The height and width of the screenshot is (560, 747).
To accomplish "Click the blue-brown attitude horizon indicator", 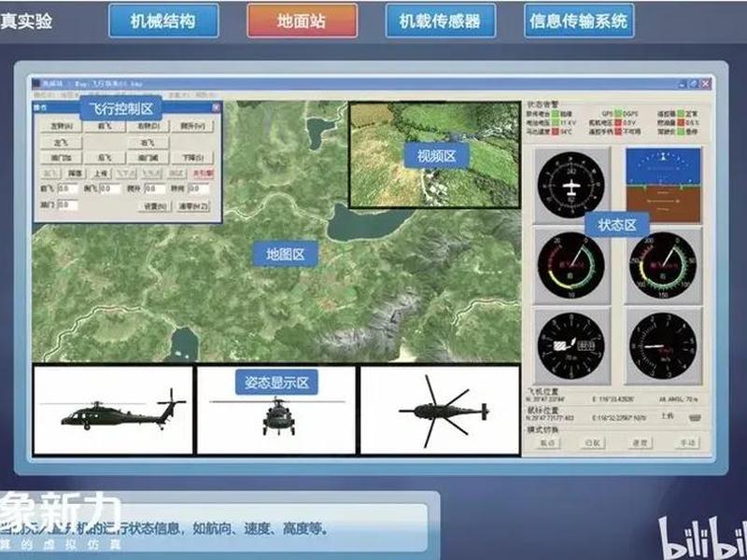I will [663, 185].
